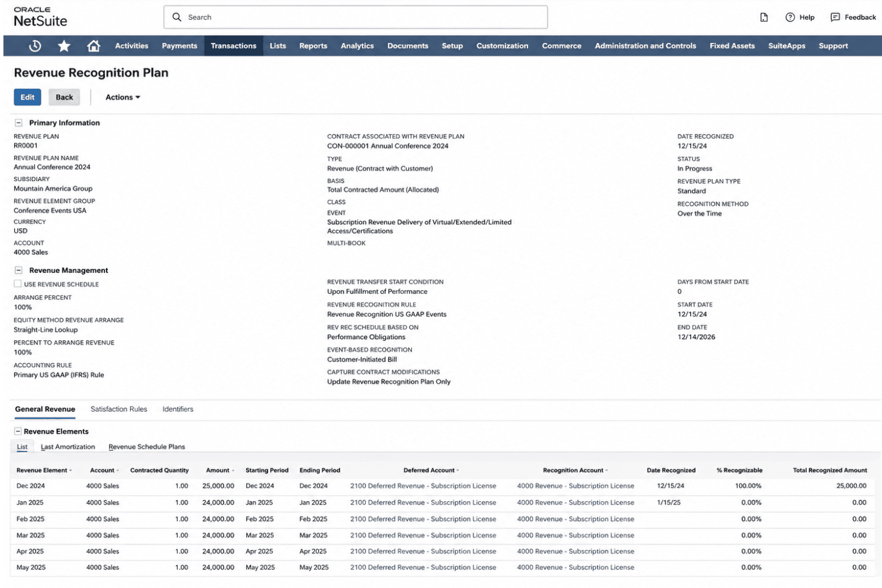Sort by Deferred Account column header
The height and width of the screenshot is (588, 882).
(x=431, y=470)
